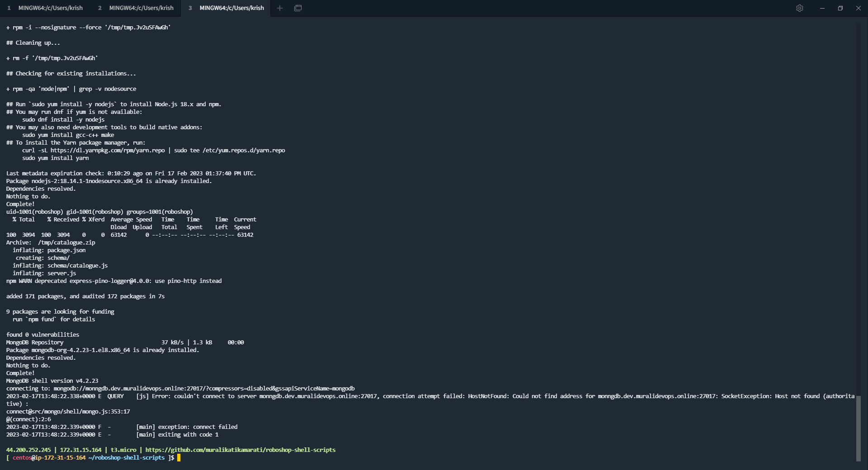The width and height of the screenshot is (868, 470).
Task: Click the ~/roboshop-shell-scripts path in prompt
Action: pyautogui.click(x=127, y=458)
